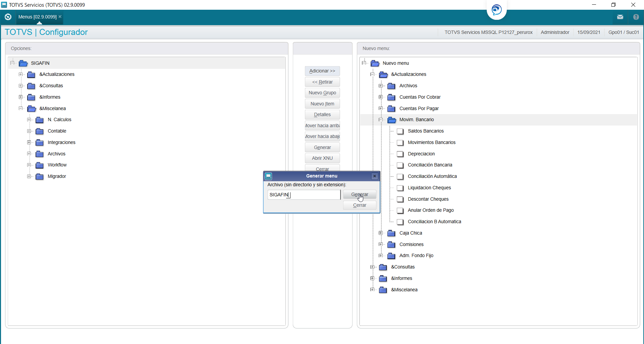Tick the Anular Orden de Pago box
Viewport: 644px width, 344px height.
[x=400, y=210]
